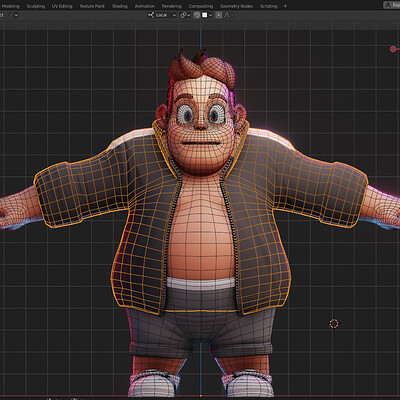Switch to the Modeling workspace tab

pos(11,6)
